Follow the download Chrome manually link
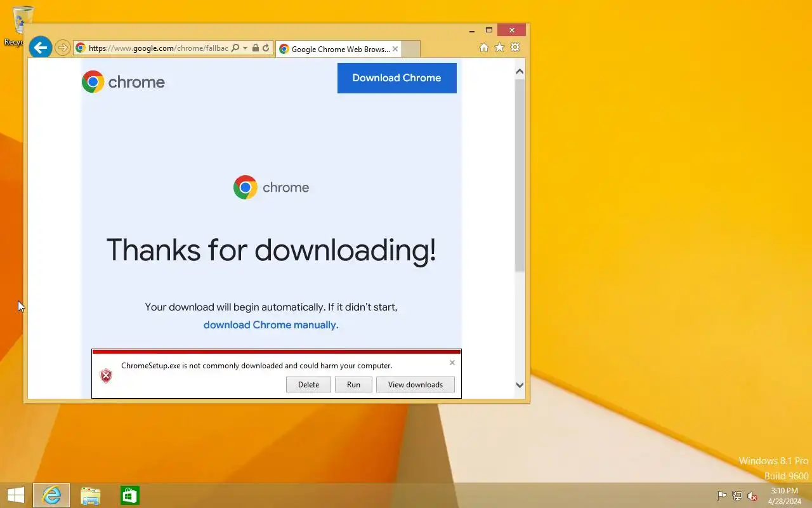This screenshot has width=812, height=508. [x=271, y=324]
